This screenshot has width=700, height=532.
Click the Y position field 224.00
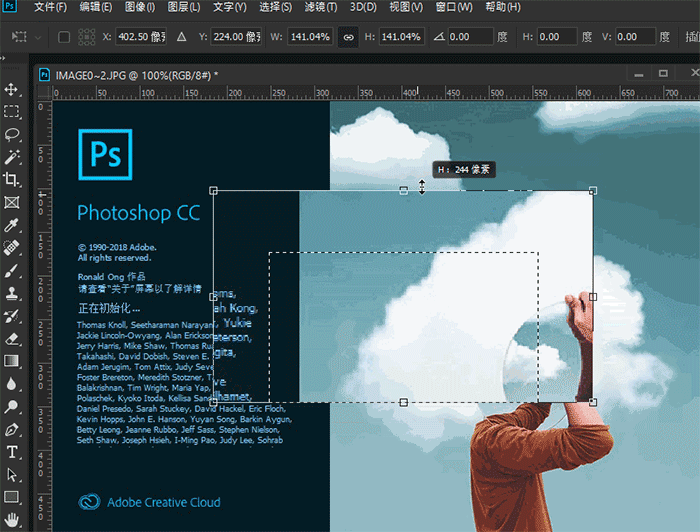236,37
